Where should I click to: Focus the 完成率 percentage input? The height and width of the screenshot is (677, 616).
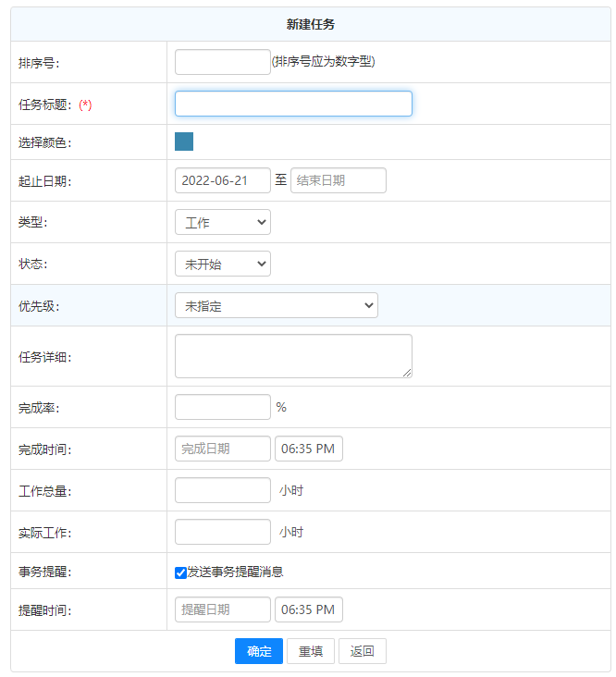point(222,407)
